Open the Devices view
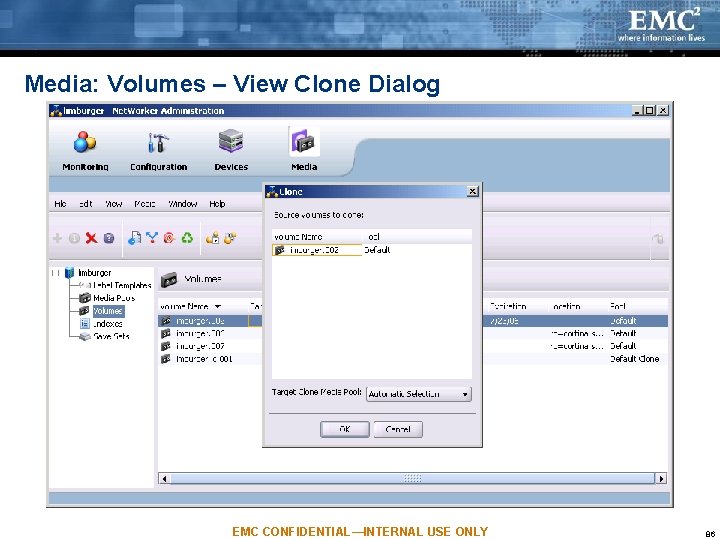Viewport: 720px width, 540px height. (x=231, y=151)
